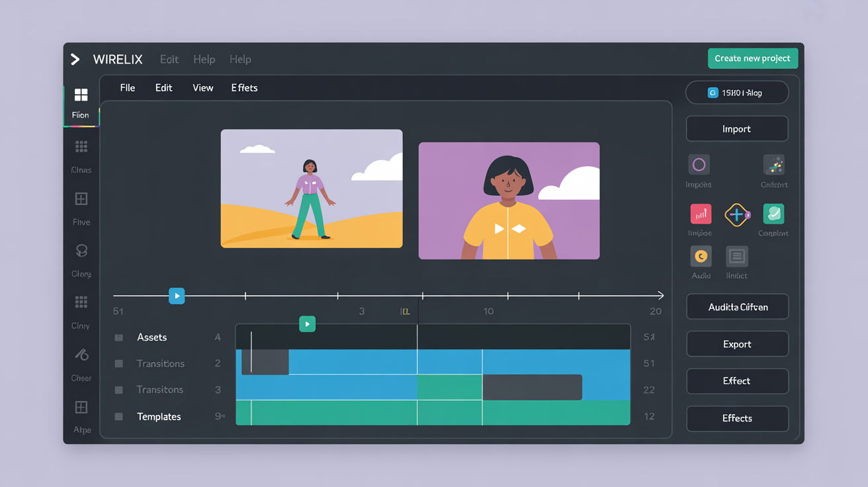Click the dim Edit item beside WIRELIX

tap(169, 60)
